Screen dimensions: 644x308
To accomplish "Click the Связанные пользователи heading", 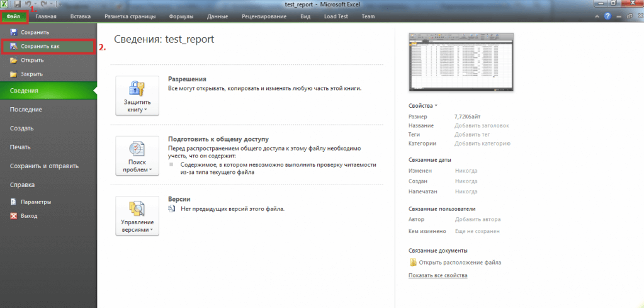I will click(442, 209).
